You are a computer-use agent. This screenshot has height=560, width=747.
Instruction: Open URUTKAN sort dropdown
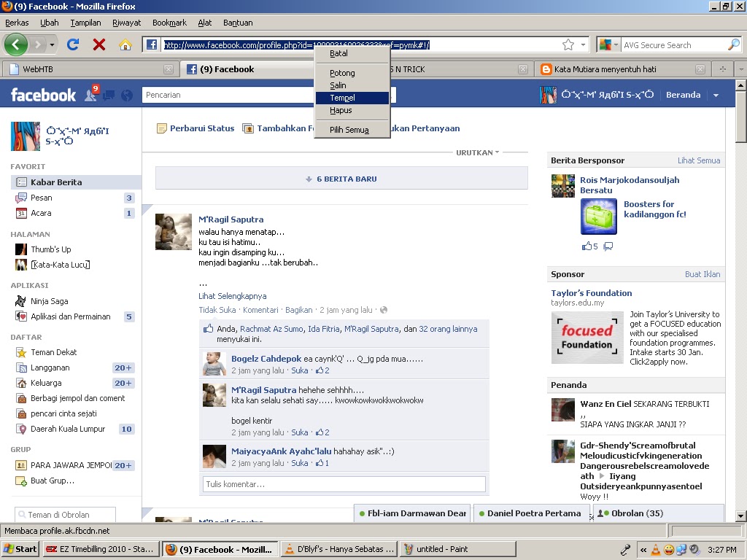477,152
